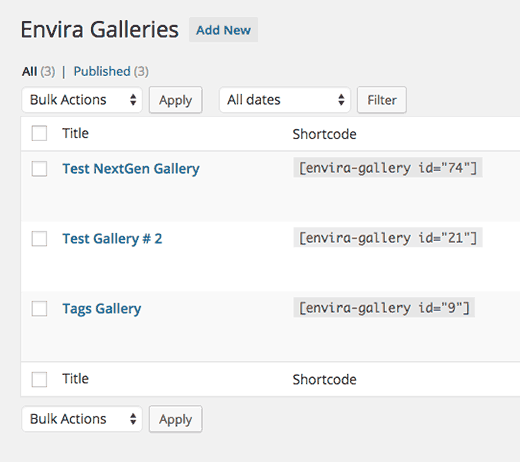Select the envira-gallery id="74" shortcode
Image resolution: width=520 pixels, height=462 pixels.
(x=388, y=167)
